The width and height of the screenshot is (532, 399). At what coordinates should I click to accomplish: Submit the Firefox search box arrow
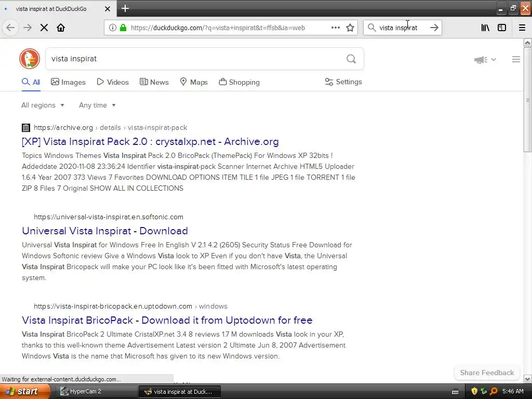434,28
